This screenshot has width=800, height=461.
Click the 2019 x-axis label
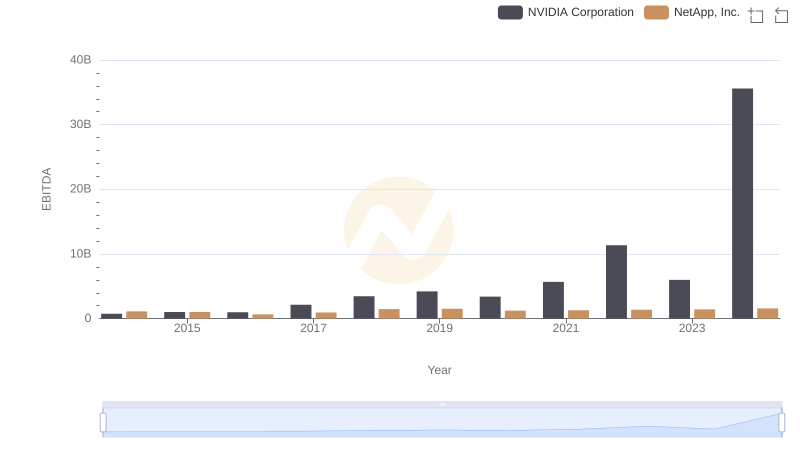(439, 328)
